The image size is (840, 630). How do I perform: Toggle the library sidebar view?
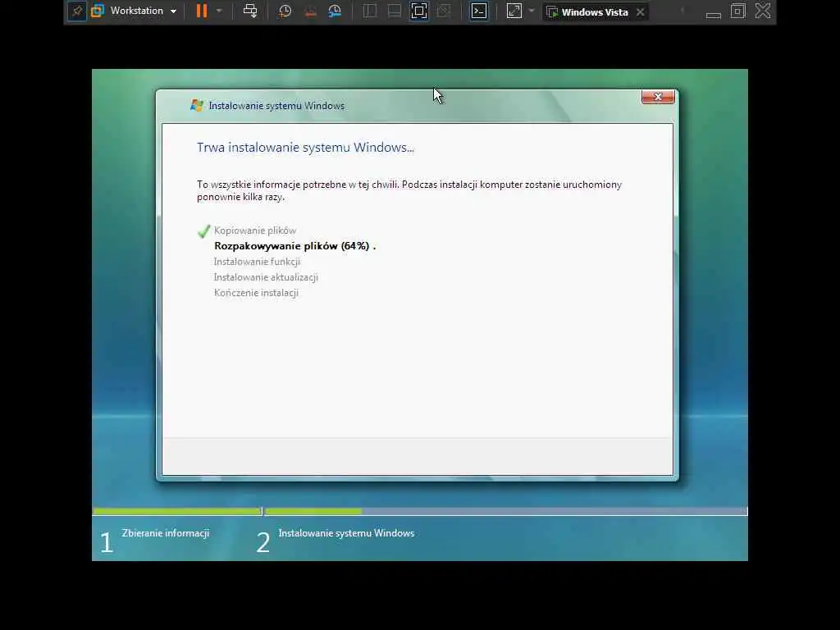(x=370, y=11)
